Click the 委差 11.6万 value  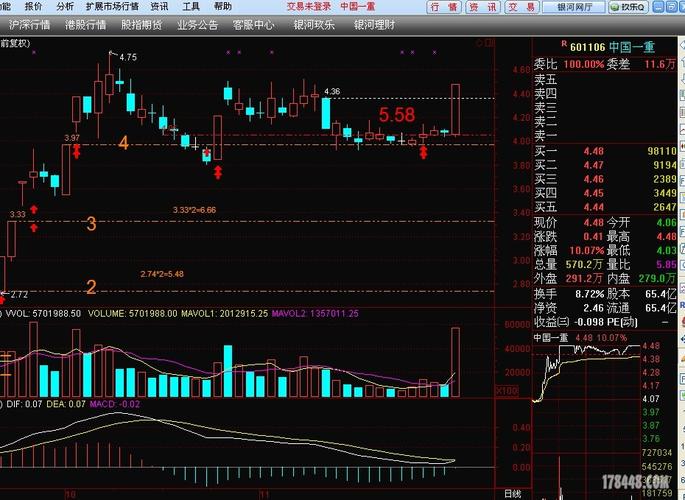coord(660,65)
